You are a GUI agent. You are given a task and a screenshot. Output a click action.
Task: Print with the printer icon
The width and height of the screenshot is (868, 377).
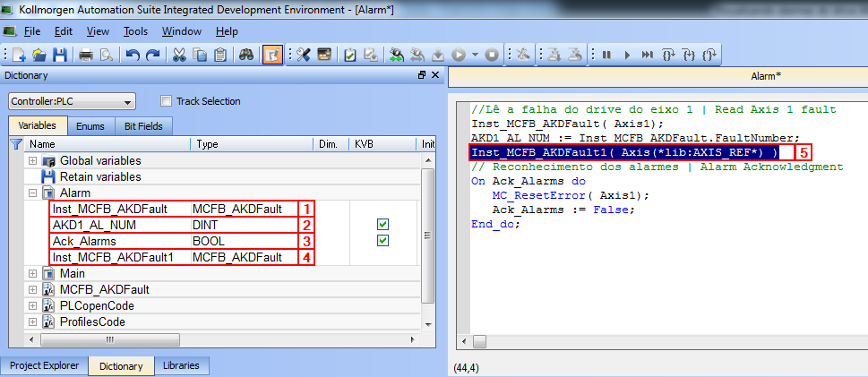coord(86,55)
